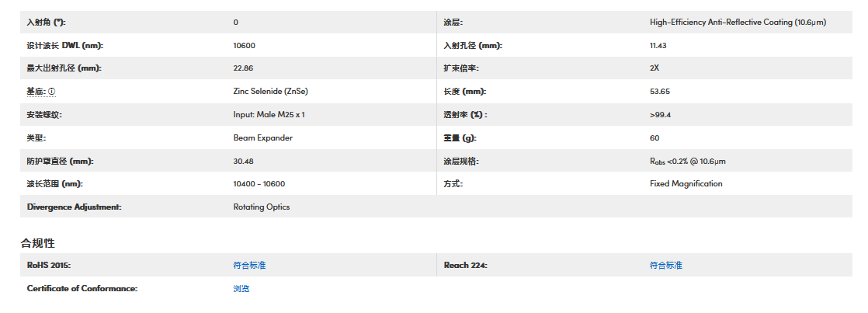The width and height of the screenshot is (868, 313).
Task: Click the Input: Male M25 x 1 value
Action: (x=269, y=115)
